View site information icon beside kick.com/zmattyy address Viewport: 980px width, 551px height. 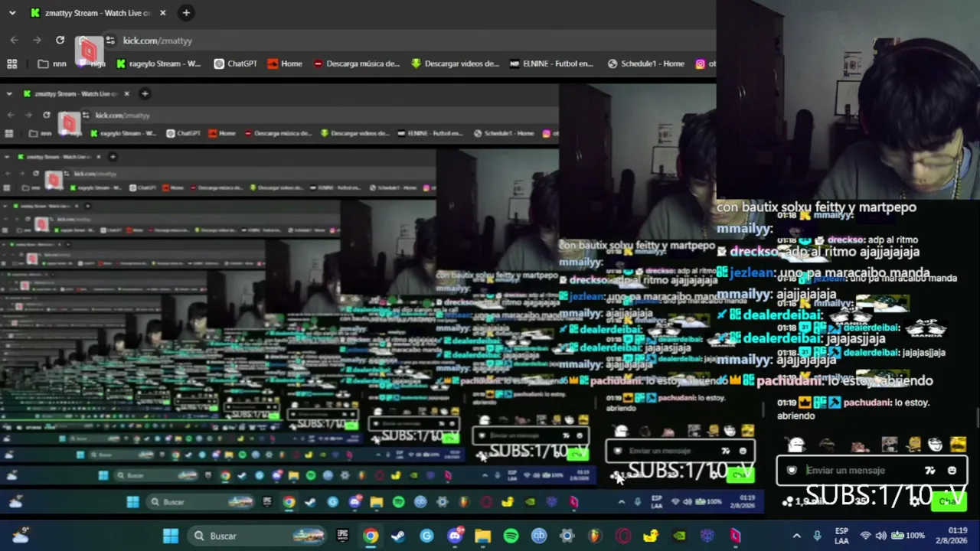point(110,41)
